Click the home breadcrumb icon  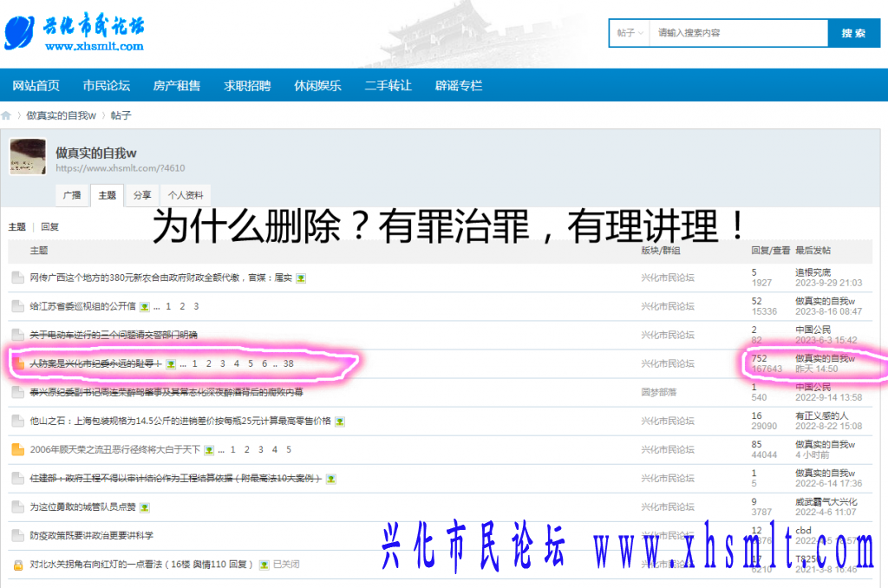click(6, 115)
